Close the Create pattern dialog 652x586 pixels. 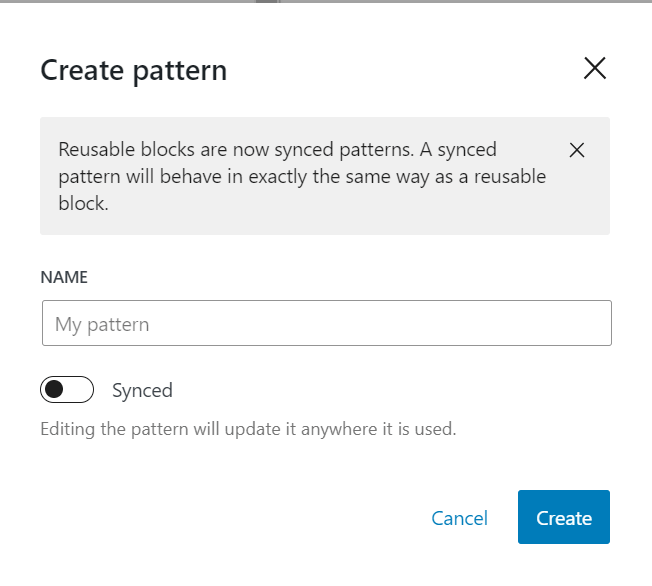[x=595, y=68]
